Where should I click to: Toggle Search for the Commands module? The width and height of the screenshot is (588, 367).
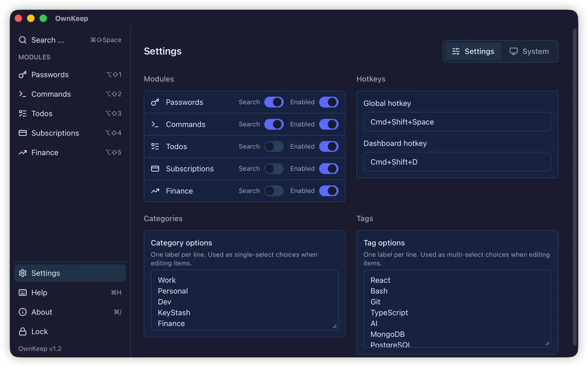tap(274, 124)
